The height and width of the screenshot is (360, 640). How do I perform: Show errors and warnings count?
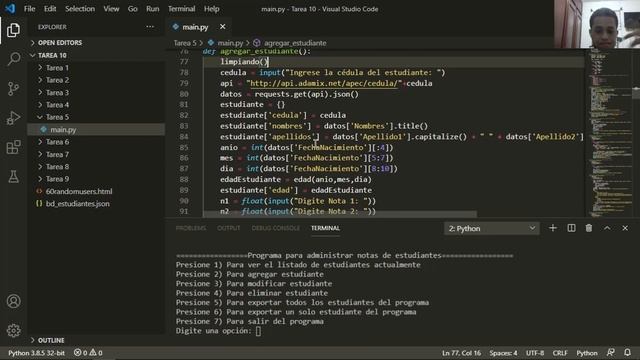pos(88,353)
